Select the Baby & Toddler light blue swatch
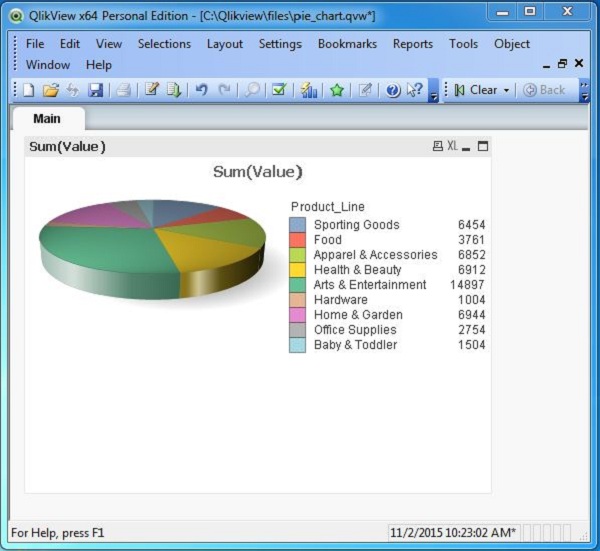This screenshot has width=600, height=551. [297, 345]
